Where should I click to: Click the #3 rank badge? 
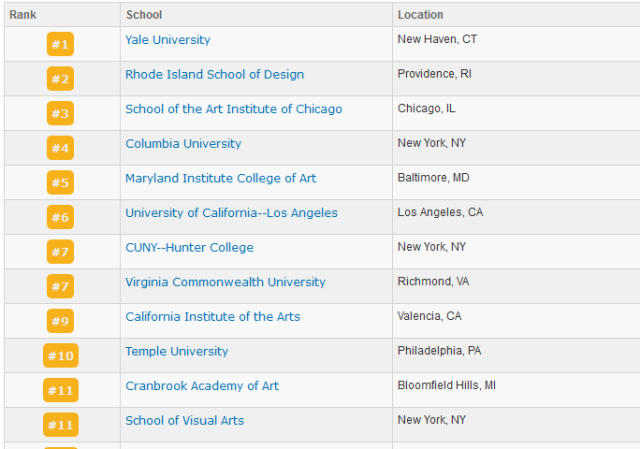(x=60, y=113)
